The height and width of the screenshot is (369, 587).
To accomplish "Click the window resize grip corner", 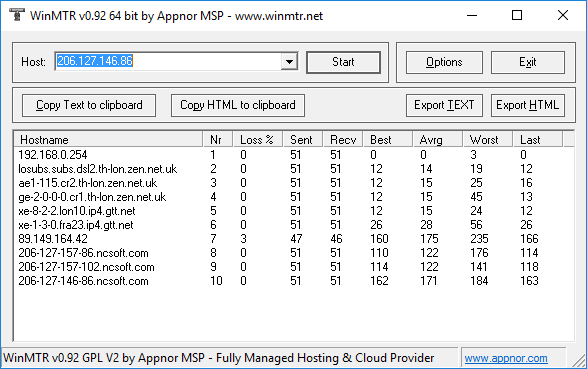I will tap(579, 361).
